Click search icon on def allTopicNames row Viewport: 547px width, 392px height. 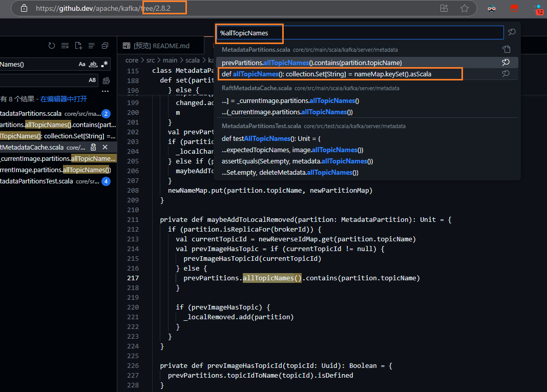(506, 74)
